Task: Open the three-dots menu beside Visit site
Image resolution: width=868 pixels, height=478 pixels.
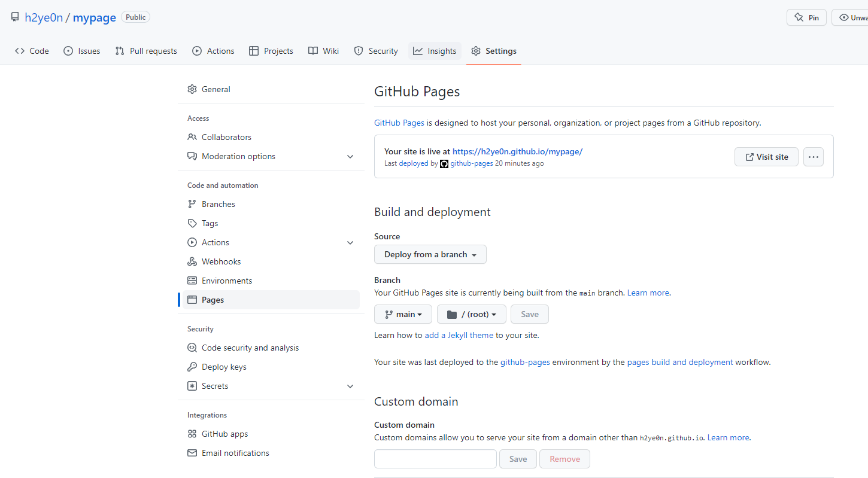Action: pos(813,157)
